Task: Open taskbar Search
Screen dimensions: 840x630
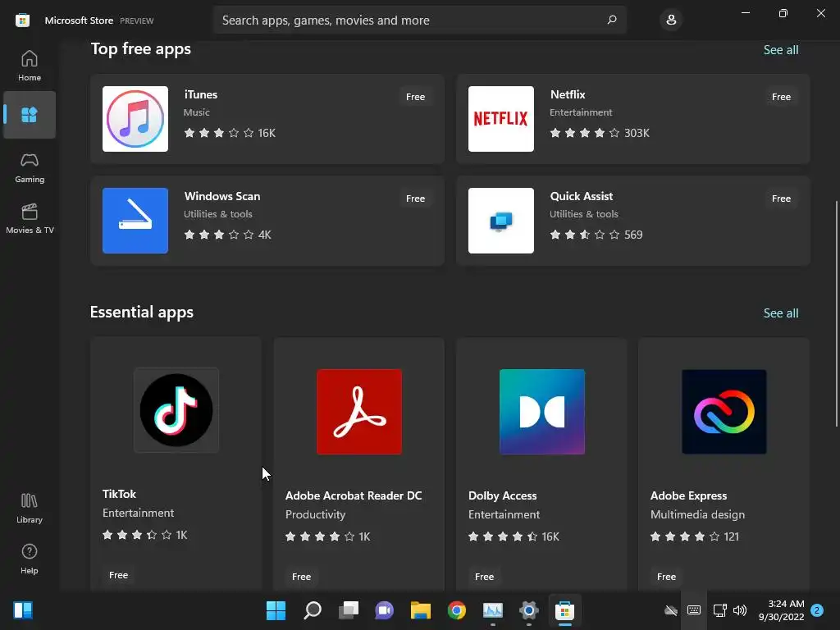Action: click(313, 610)
